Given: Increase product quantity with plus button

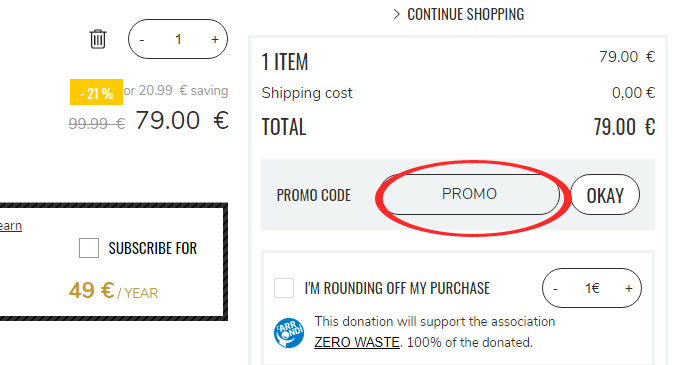Looking at the screenshot, I should [215, 40].
